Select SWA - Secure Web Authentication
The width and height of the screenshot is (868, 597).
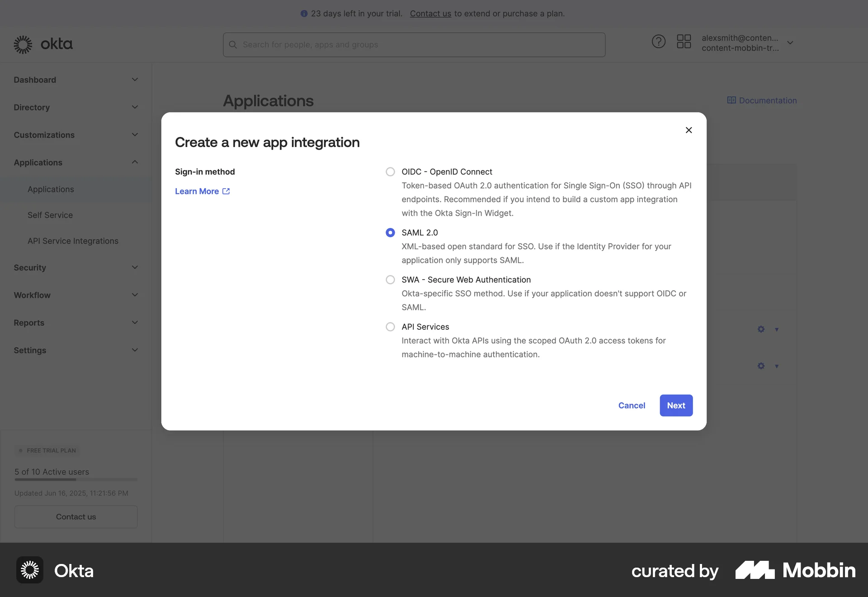coord(390,280)
